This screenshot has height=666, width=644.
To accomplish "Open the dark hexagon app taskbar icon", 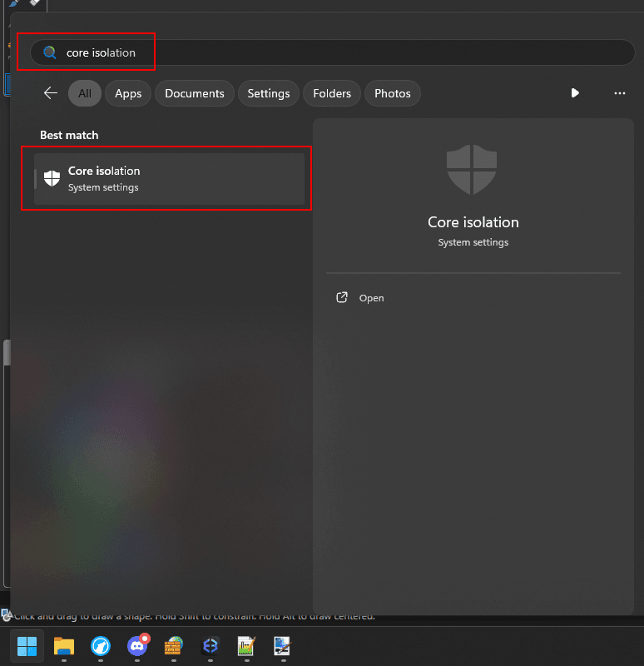I will (211, 646).
